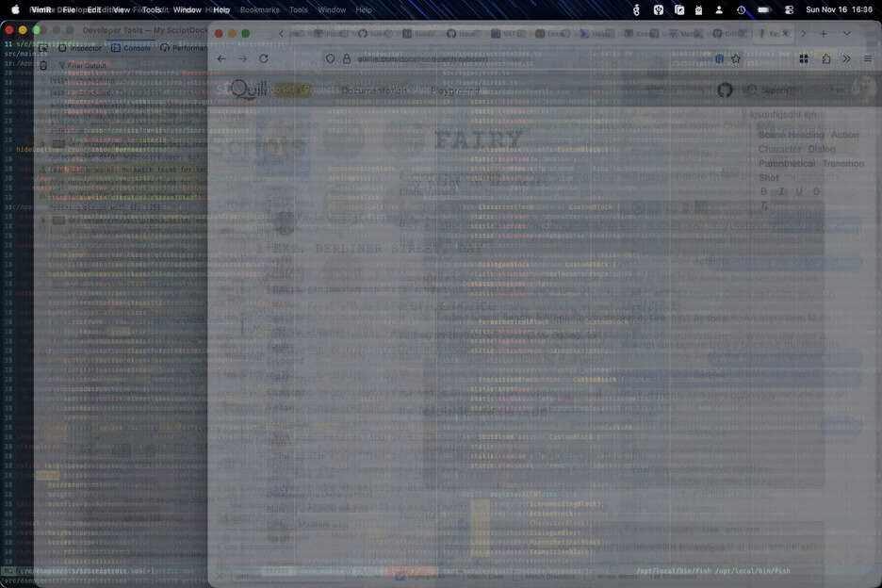
Task: Open the Playground link in Quill navbar
Action: point(457,90)
